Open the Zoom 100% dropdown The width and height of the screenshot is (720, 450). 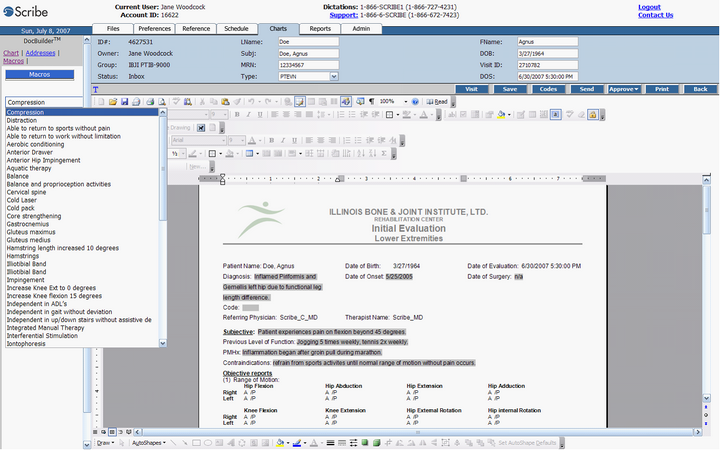tap(405, 101)
